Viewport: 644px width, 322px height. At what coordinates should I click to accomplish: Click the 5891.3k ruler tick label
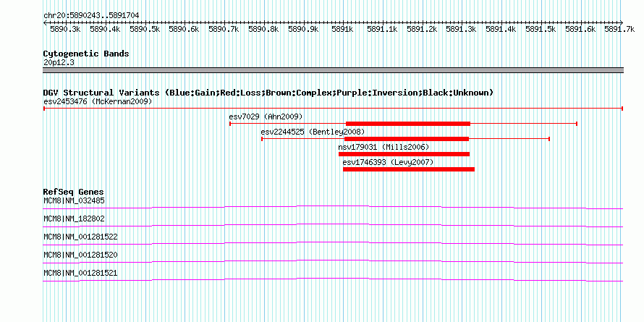coord(462,29)
